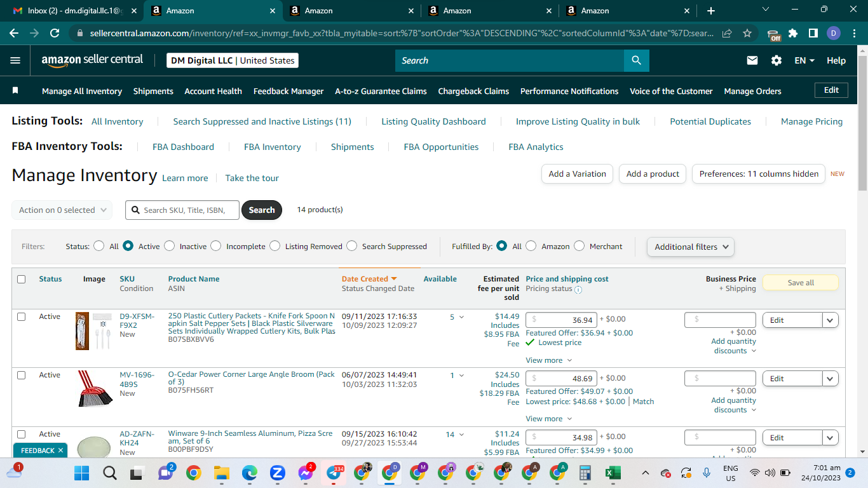This screenshot has width=868, height=488.
Task: Reload the page with the refresh icon
Action: (55, 33)
